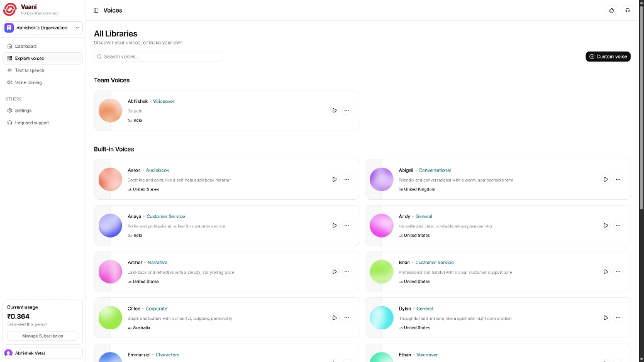Click the thumbs-up feedback icon
The width and height of the screenshot is (644, 362).
[x=611, y=10]
